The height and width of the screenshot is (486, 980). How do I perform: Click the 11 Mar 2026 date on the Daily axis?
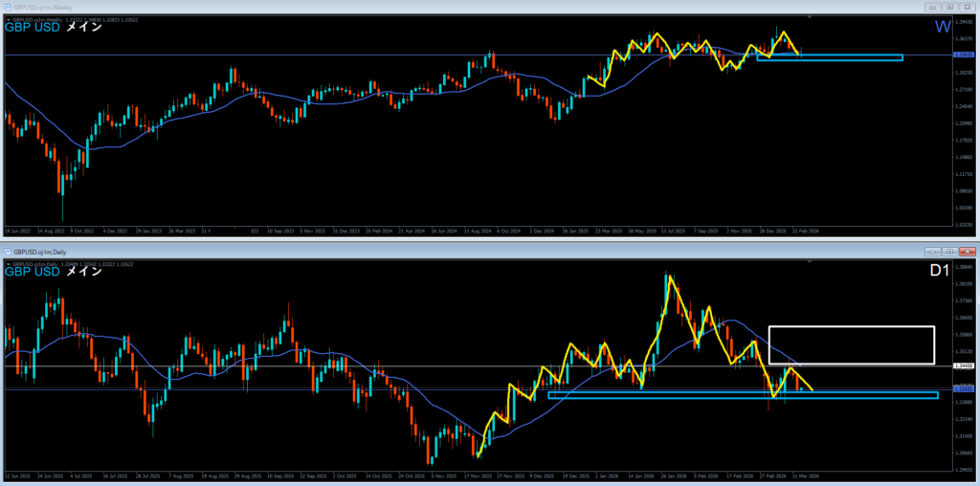806,475
